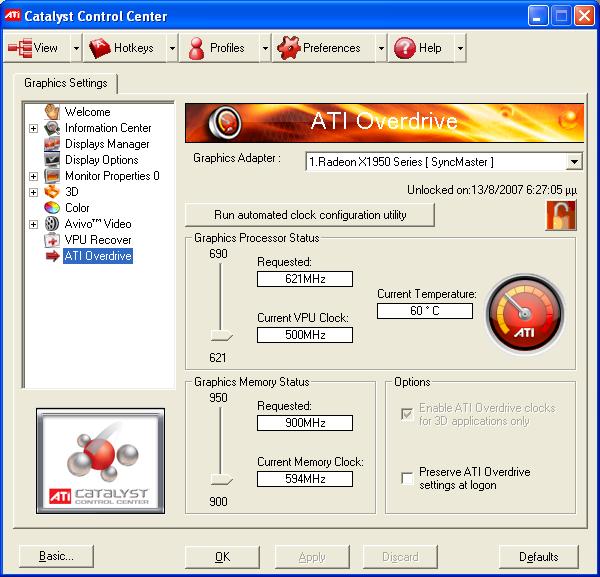The height and width of the screenshot is (577, 600).
Task: Toggle Enable ATI Overdrive clocks for 3D only
Action: [x=407, y=414]
